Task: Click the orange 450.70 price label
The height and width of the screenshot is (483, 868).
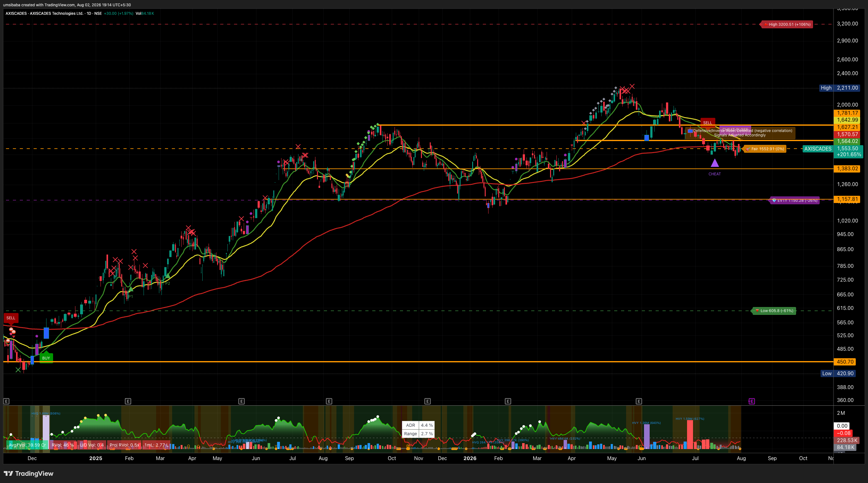Action: 845,362
